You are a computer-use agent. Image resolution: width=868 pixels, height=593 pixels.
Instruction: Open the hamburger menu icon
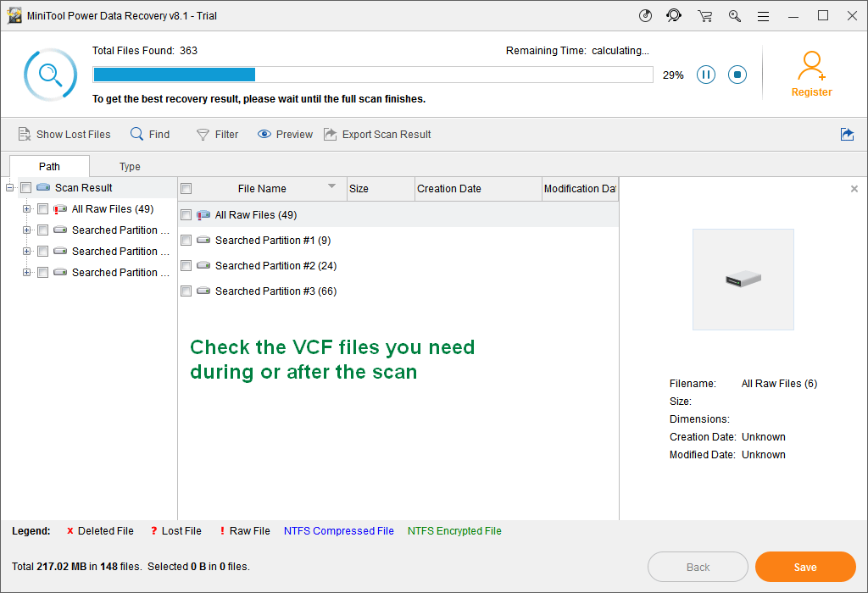point(764,17)
